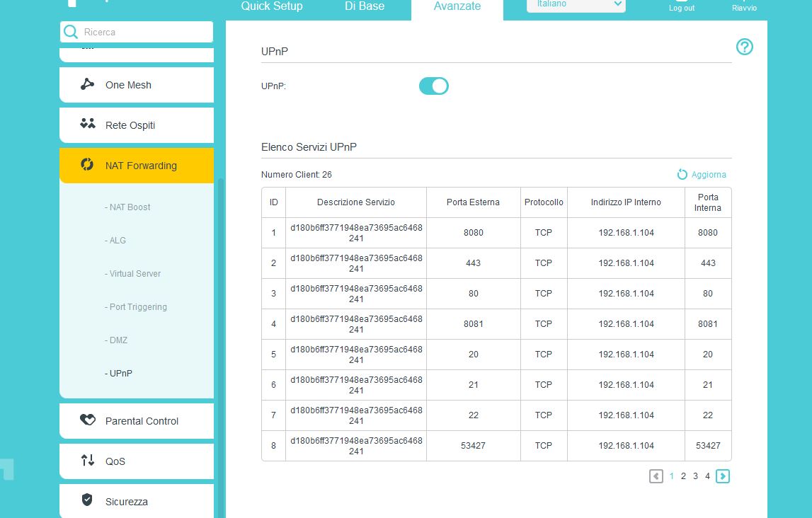The height and width of the screenshot is (518, 812).
Task: Click the Sicurezza shield icon
Action: pyautogui.click(x=87, y=501)
